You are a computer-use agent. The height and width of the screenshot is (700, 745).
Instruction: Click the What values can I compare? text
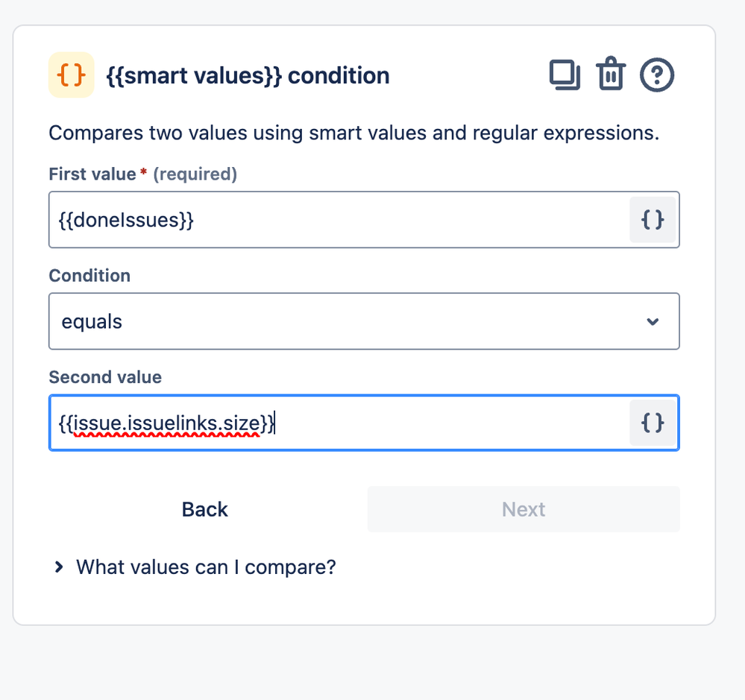(x=207, y=567)
